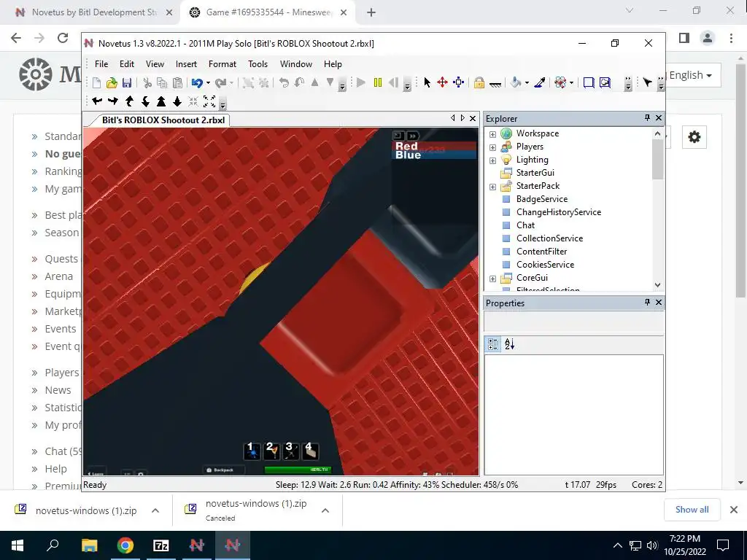Viewport: 747px width, 560px height.
Task: Select the red Move tool
Action: point(443,83)
